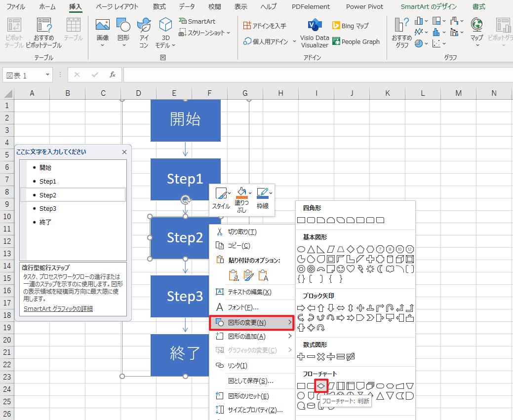Switch to the Home (ホーム) tab

(x=47, y=6)
